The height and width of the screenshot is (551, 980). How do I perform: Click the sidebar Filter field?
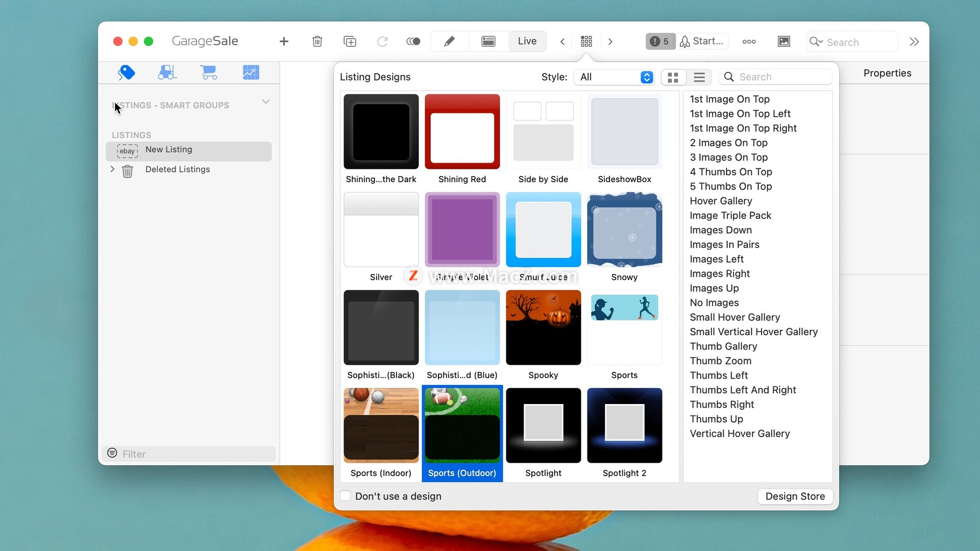[189, 454]
